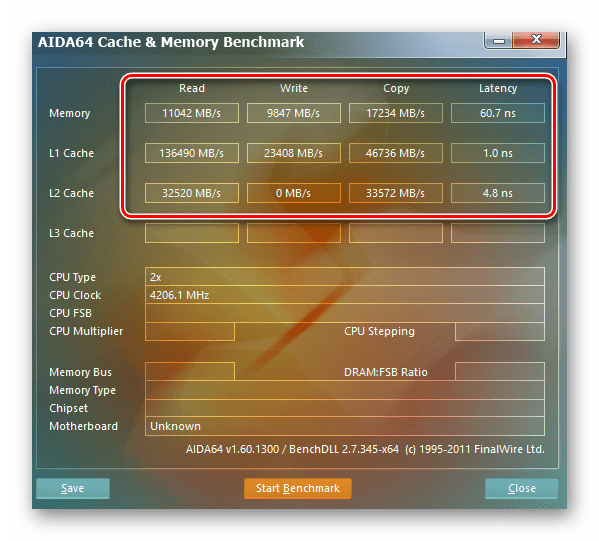Click the L1 Cache Write 23408 MB/s field

[294, 153]
